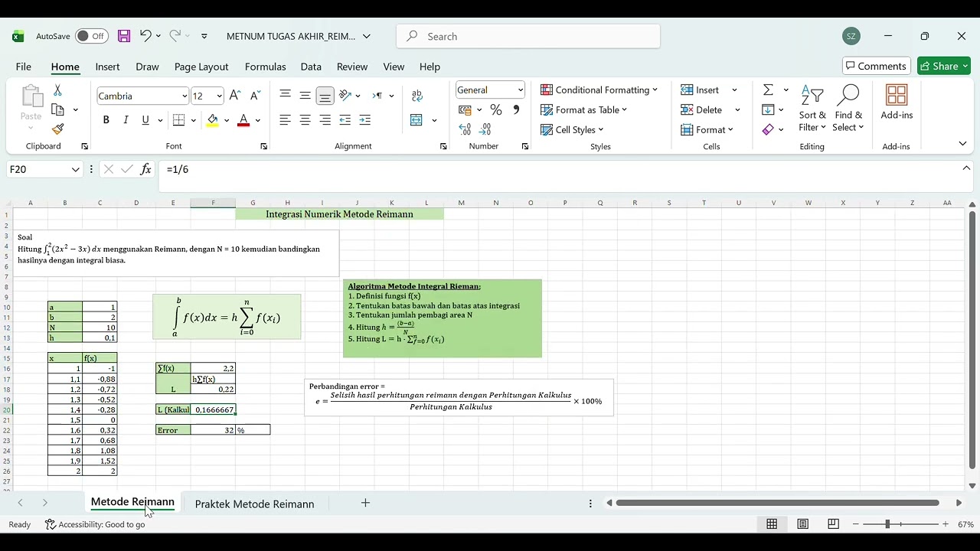This screenshot has width=980, height=551.
Task: Open the font size dropdown
Action: [x=220, y=96]
